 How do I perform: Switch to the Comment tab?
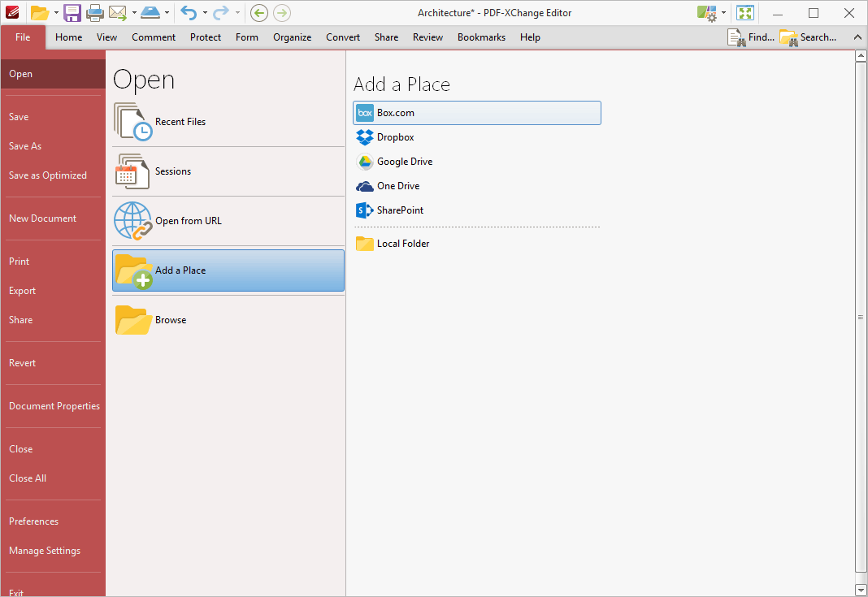click(x=154, y=37)
